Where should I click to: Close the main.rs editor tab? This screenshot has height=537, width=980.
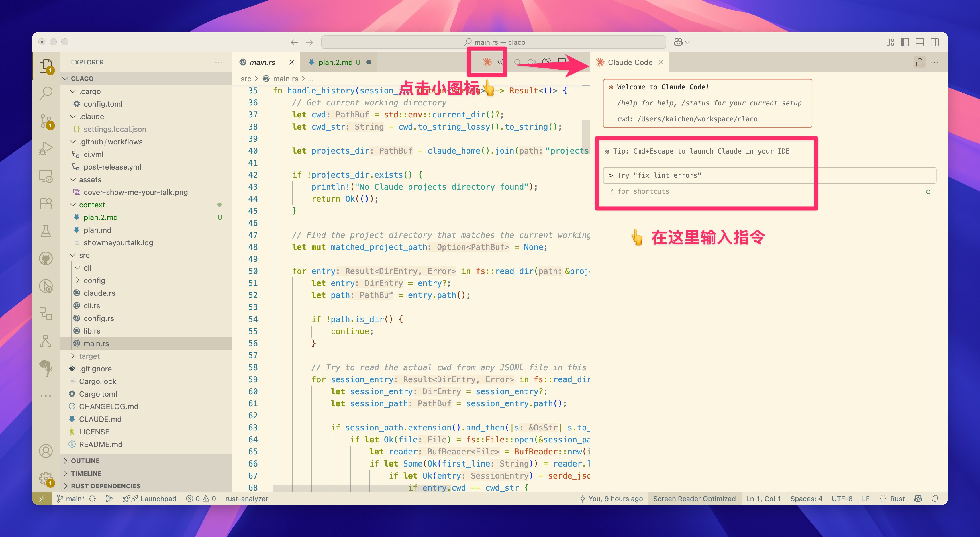click(291, 62)
